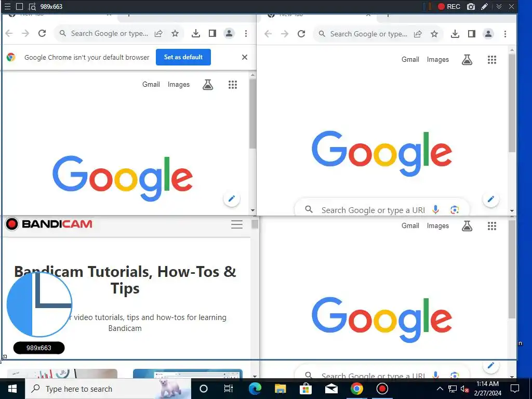Open three-dot menu in top-right Chrome window
Viewport: 532px width, 399px height.
505,34
